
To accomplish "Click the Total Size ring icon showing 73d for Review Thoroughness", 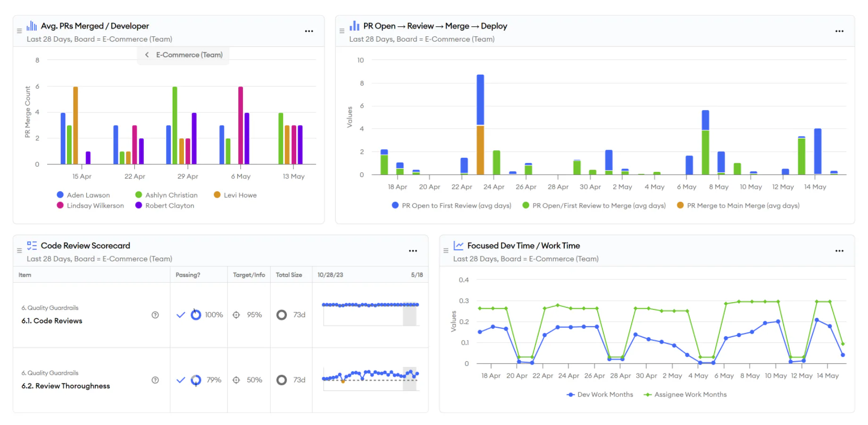I will pyautogui.click(x=282, y=380).
